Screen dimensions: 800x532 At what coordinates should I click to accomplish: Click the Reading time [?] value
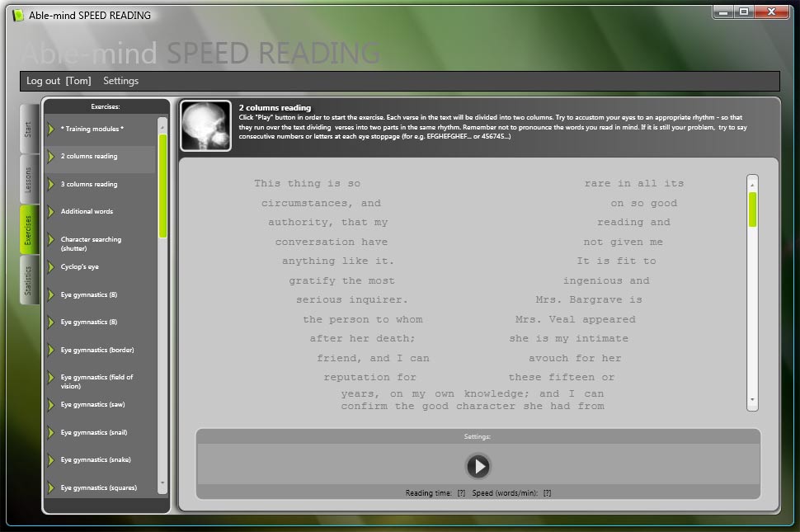[461, 493]
